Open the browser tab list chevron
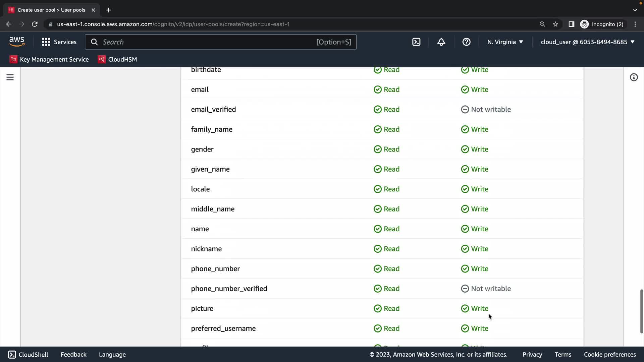Viewport: 644px width, 362px height. coord(635,10)
